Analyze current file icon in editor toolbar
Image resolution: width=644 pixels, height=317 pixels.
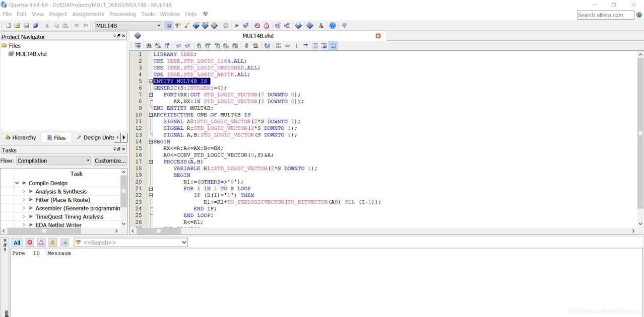point(267,46)
